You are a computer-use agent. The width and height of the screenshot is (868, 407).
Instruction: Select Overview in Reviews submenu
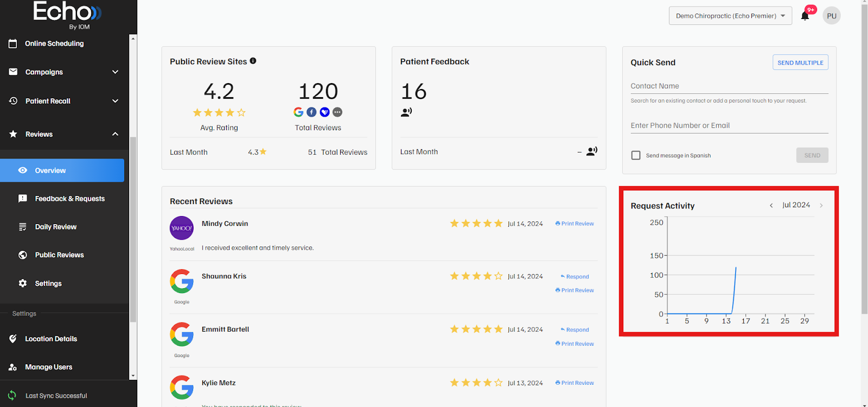[x=62, y=170]
